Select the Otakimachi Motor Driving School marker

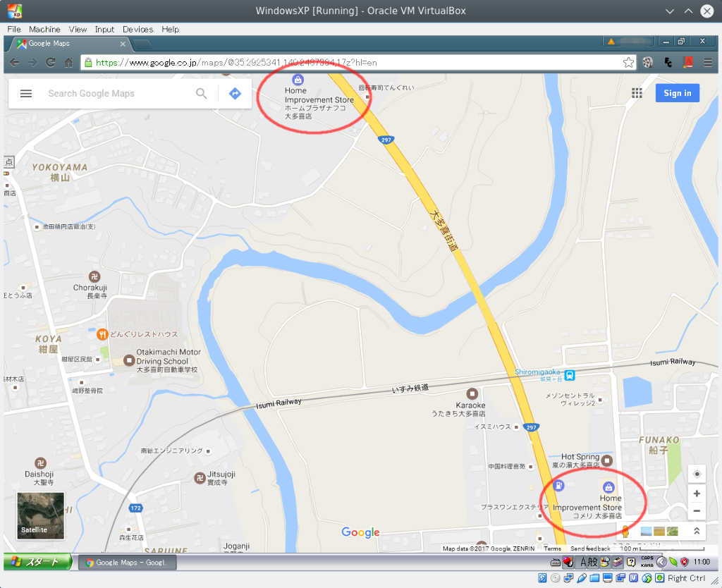tap(129, 360)
